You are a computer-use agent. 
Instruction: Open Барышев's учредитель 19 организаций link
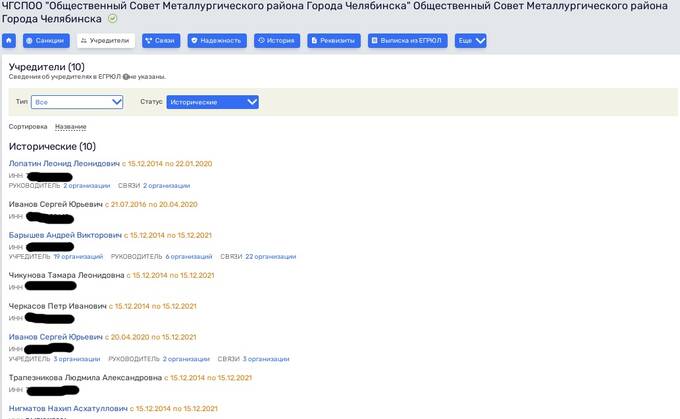click(x=78, y=257)
